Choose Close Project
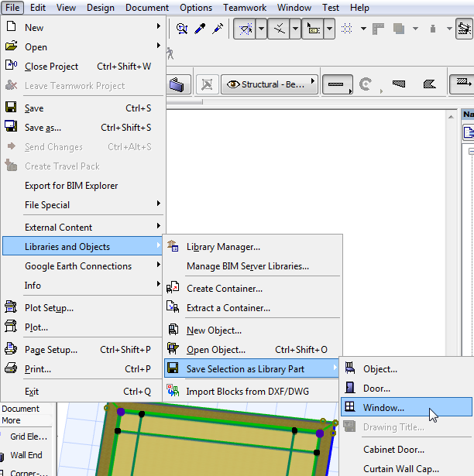This screenshot has height=476, width=474. [83, 67]
